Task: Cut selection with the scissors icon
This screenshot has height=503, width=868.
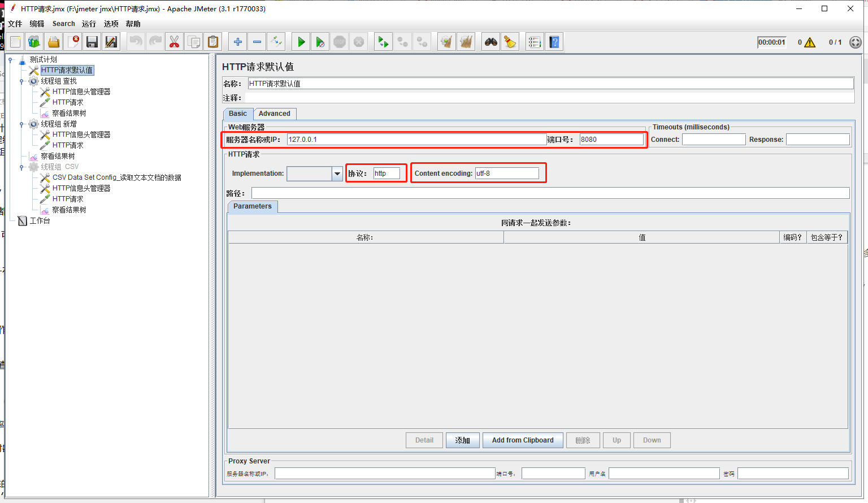Action: [x=174, y=42]
